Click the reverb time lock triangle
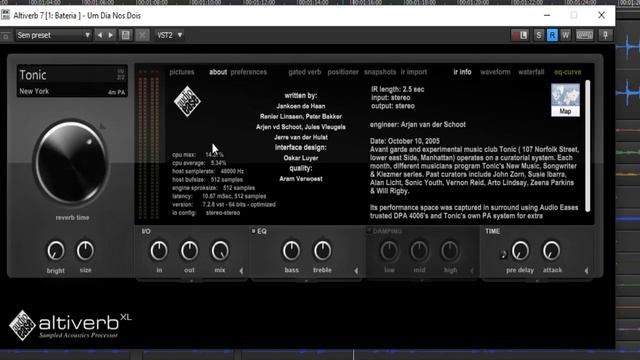 point(102,126)
